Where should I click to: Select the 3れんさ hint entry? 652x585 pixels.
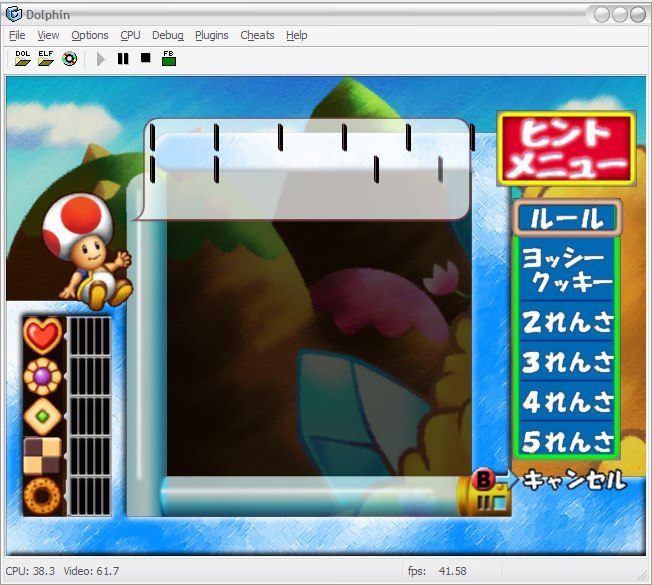click(x=567, y=361)
